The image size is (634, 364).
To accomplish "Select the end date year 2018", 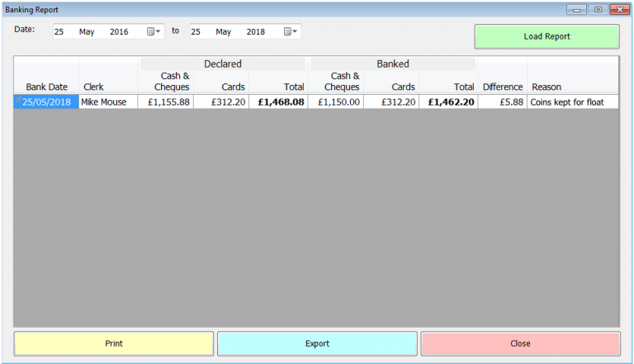I will 256,32.
